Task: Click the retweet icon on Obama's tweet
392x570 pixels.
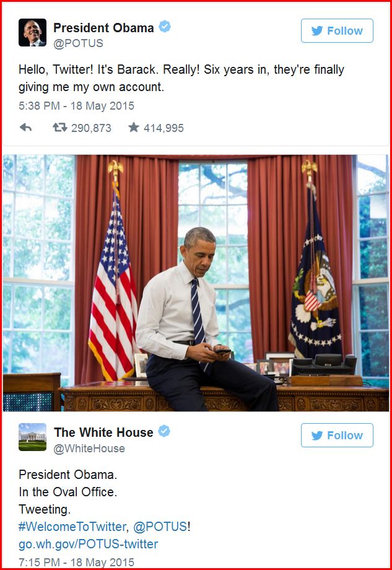Action: tap(60, 128)
